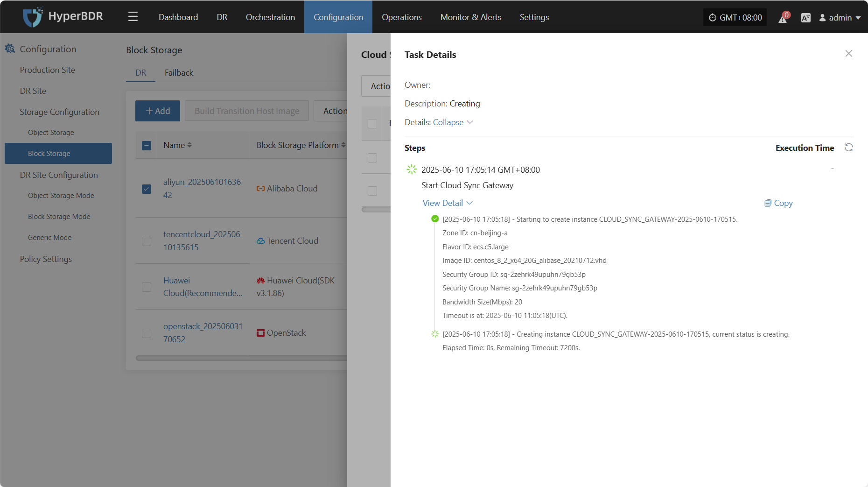Click the Block Storage table horizontal scrollbar
868x487 pixels.
[x=241, y=358]
